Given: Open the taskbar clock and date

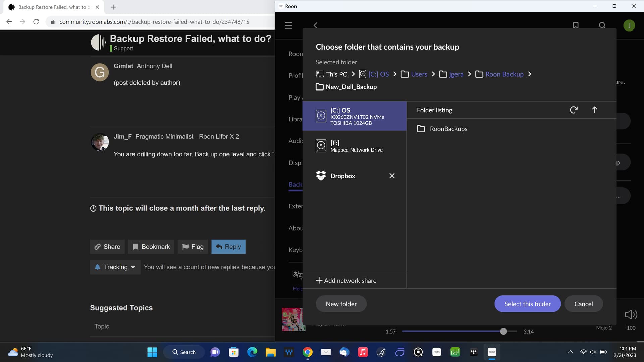Looking at the screenshot, I should pyautogui.click(x=625, y=352).
